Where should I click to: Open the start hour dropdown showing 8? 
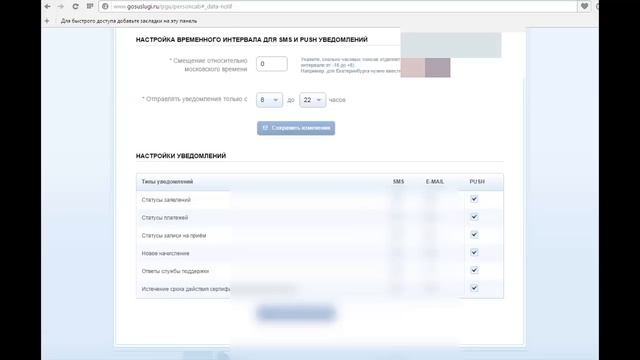(x=269, y=100)
